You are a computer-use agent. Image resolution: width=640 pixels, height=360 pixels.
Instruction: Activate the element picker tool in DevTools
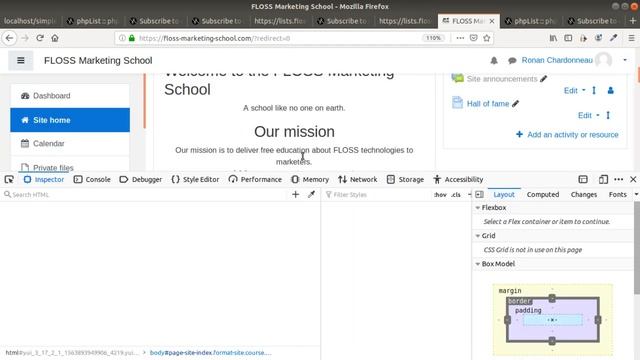click(x=9, y=179)
